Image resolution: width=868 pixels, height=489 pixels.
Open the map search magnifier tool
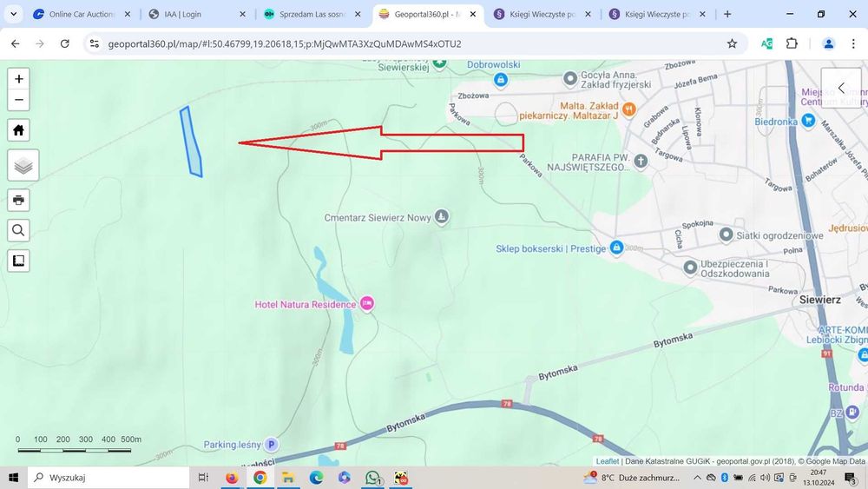(x=18, y=230)
